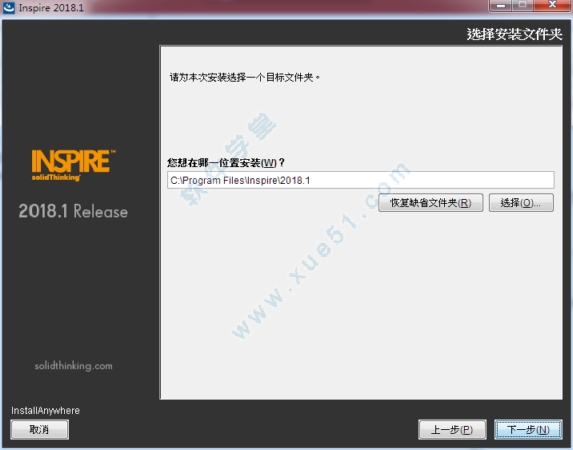
Task: Click the "2018.1 Release" text
Action: 73,211
